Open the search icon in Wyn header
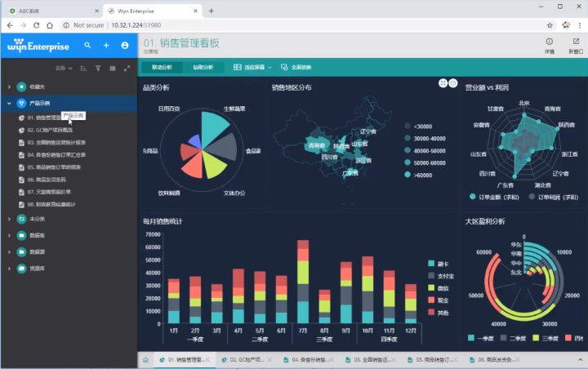Image resolution: width=588 pixels, height=369 pixels. pos(87,46)
